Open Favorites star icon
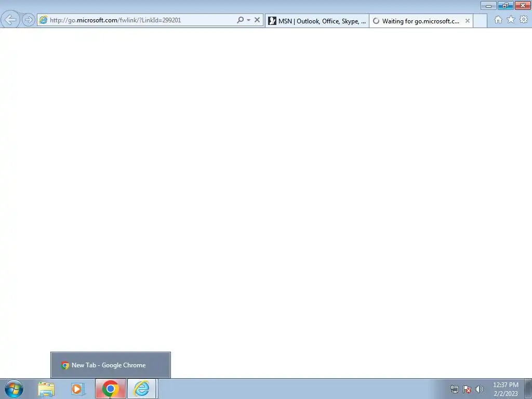 pyautogui.click(x=511, y=20)
